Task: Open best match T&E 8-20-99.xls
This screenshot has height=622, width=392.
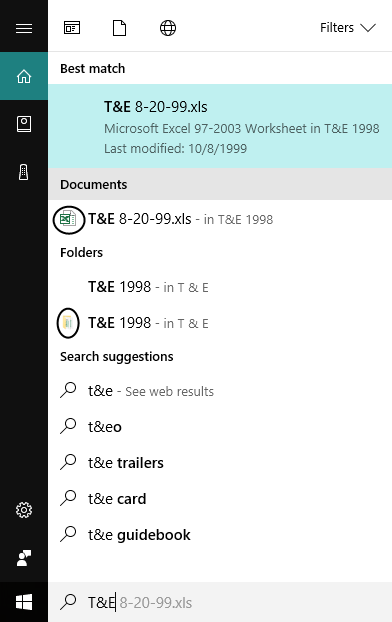Action: (220, 126)
